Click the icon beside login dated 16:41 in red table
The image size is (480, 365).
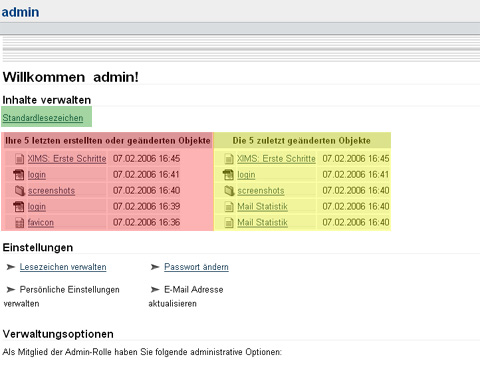[19, 175]
